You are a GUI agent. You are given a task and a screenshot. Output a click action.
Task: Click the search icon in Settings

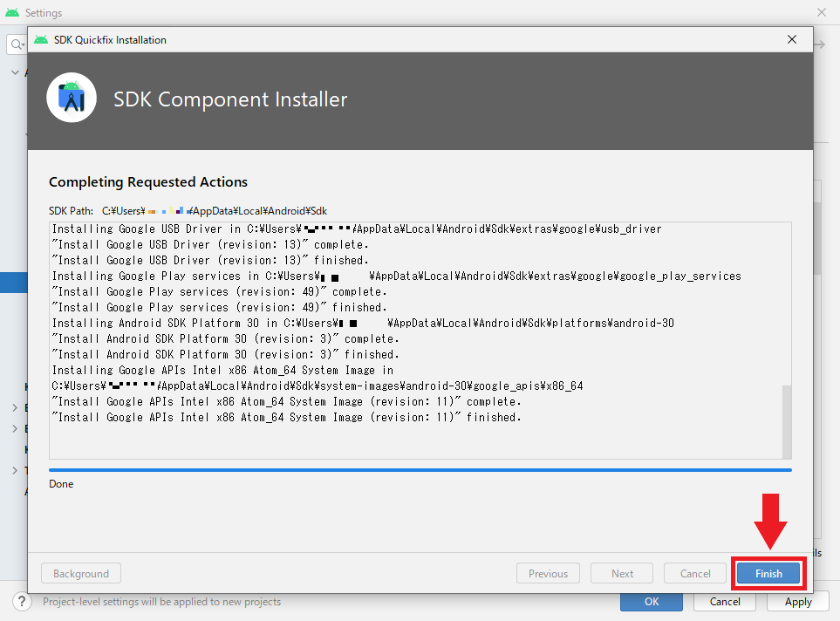tap(17, 44)
